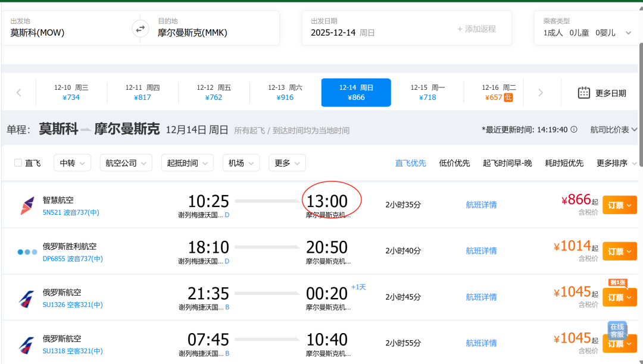Open passenger type dropdown arrow
The image size is (643, 364).
point(628,33)
